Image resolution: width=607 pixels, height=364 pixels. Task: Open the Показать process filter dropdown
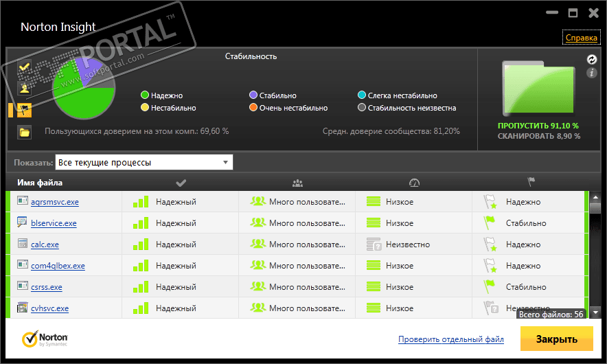pyautogui.click(x=144, y=162)
